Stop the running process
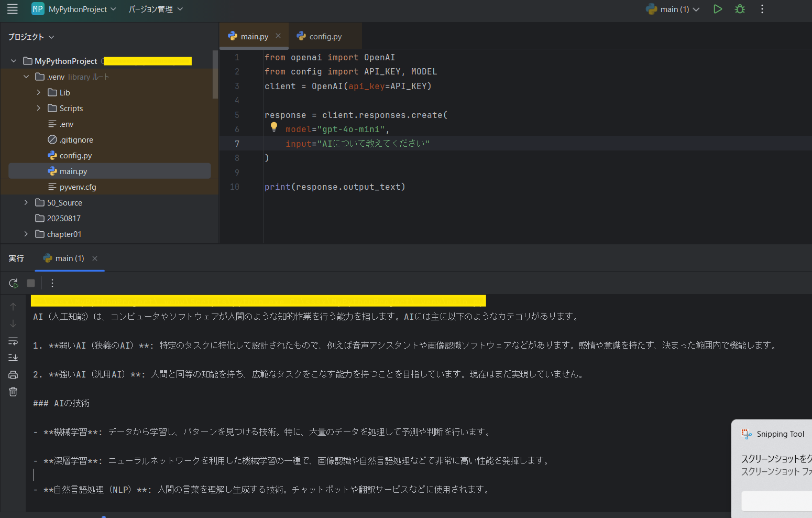812x518 pixels. tap(31, 283)
